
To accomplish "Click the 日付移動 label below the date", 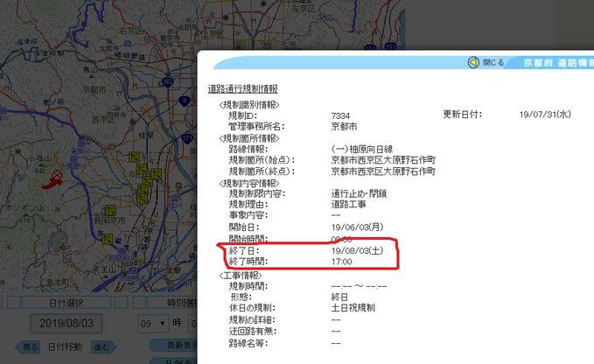I will pos(65,347).
